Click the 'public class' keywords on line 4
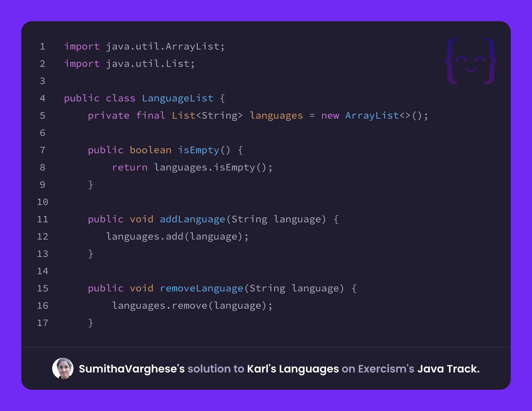 coord(100,98)
